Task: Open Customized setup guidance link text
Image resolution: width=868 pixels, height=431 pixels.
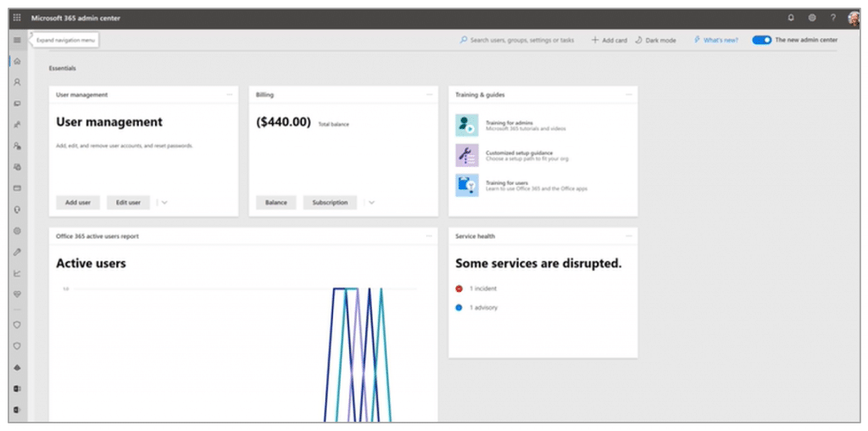Action: pos(520,153)
